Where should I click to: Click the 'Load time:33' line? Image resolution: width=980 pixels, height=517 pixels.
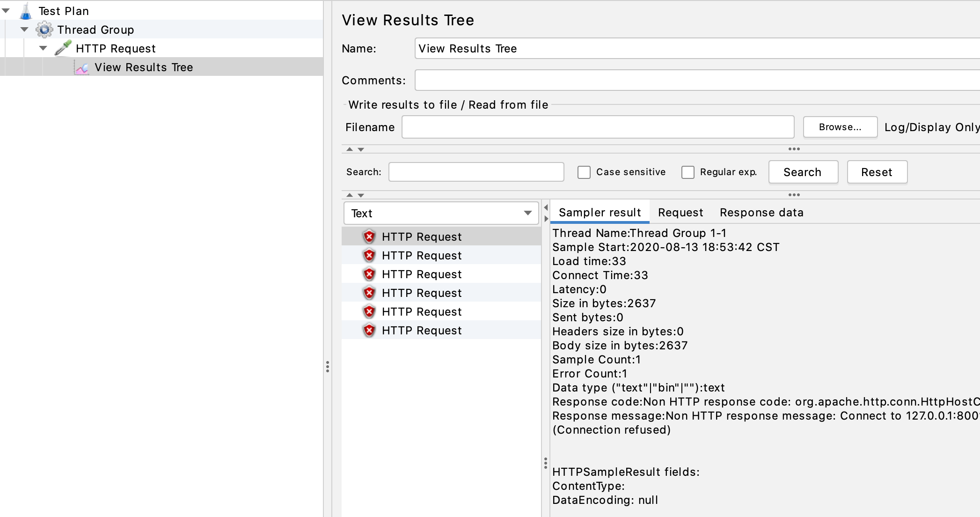589,261
